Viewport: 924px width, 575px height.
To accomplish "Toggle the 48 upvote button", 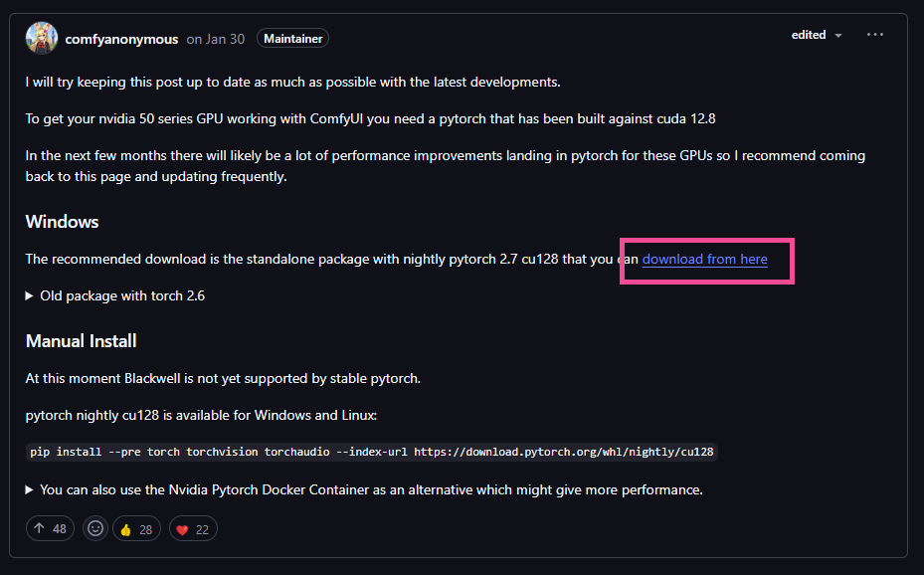I will click(x=50, y=528).
